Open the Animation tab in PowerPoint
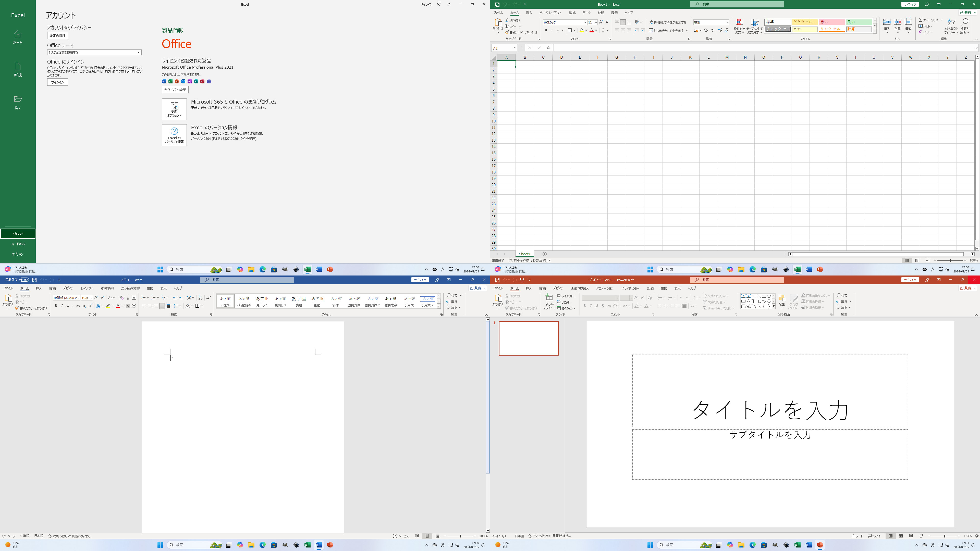The height and width of the screenshot is (551, 980). (x=605, y=288)
